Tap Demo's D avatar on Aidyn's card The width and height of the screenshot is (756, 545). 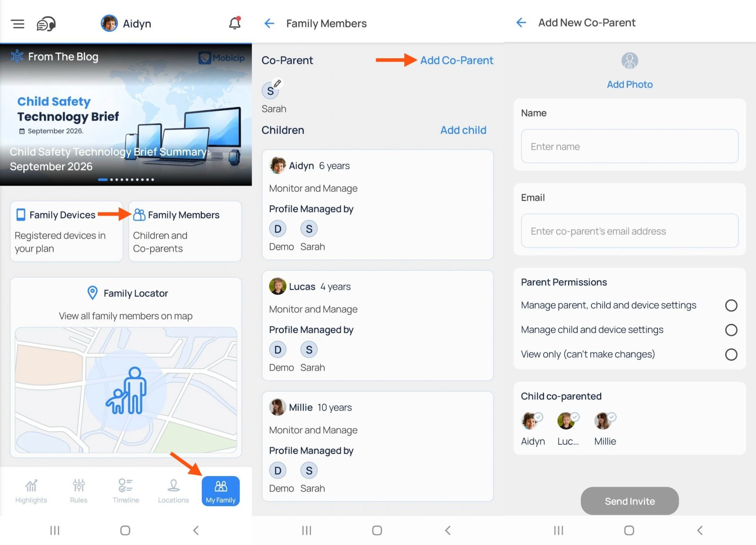(278, 229)
